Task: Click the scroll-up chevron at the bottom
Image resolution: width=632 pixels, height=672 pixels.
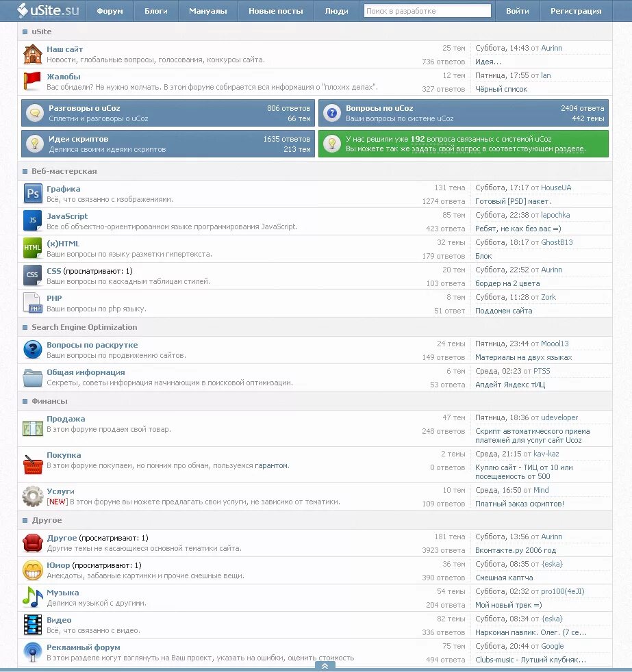Action: [325, 666]
